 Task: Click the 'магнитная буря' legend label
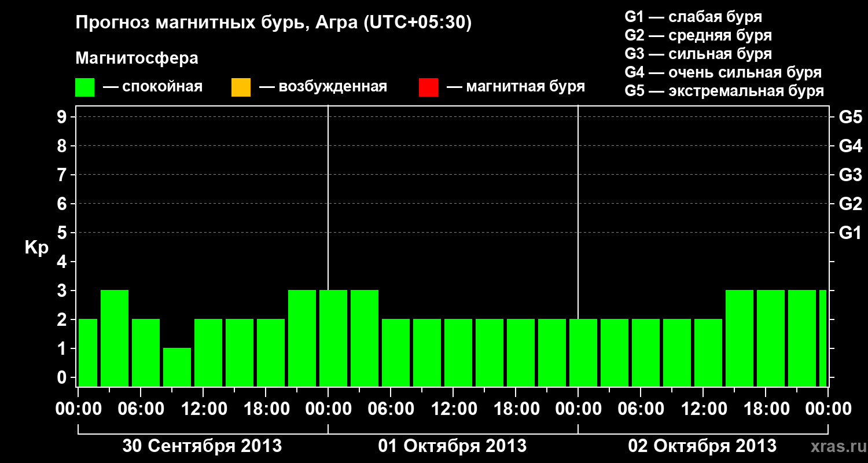[x=525, y=87]
